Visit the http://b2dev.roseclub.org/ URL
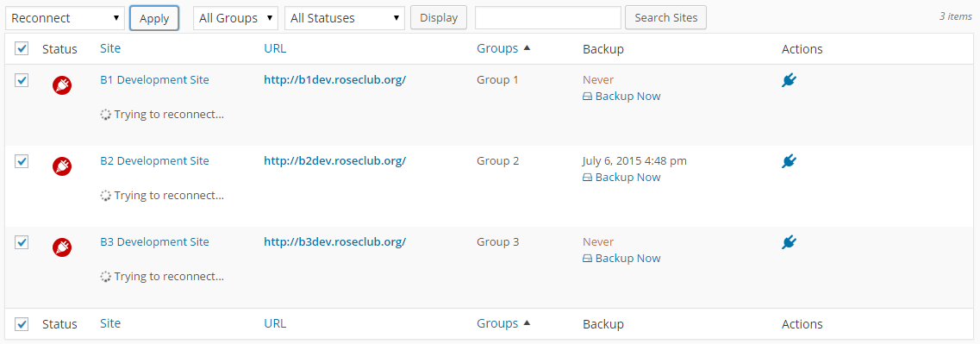The height and width of the screenshot is (344, 980). point(335,160)
